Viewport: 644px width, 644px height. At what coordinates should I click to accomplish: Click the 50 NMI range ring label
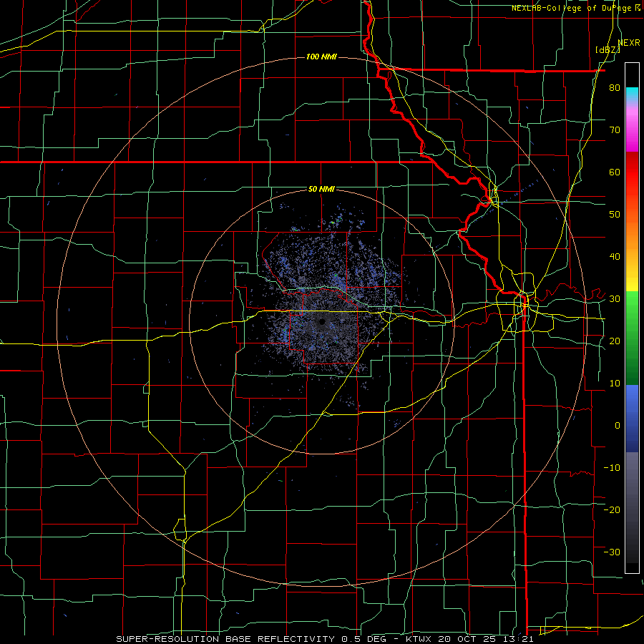click(x=321, y=190)
